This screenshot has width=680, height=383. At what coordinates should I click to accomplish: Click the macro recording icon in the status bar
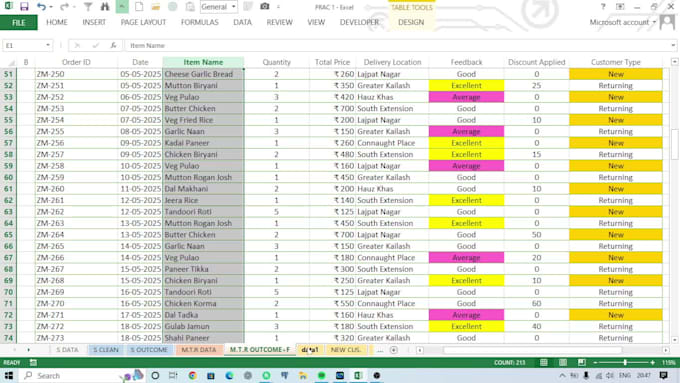(x=33, y=362)
